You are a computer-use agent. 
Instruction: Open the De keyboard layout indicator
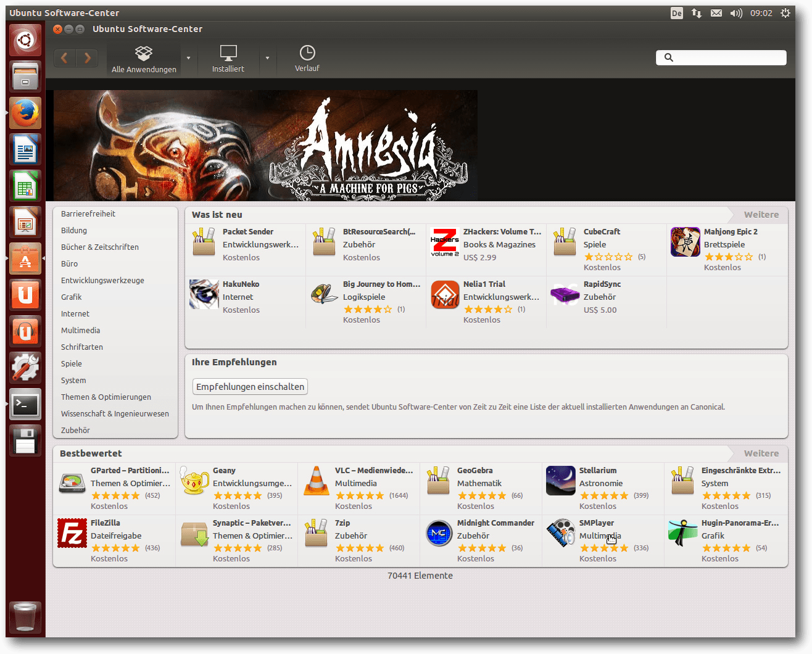pyautogui.click(x=677, y=13)
